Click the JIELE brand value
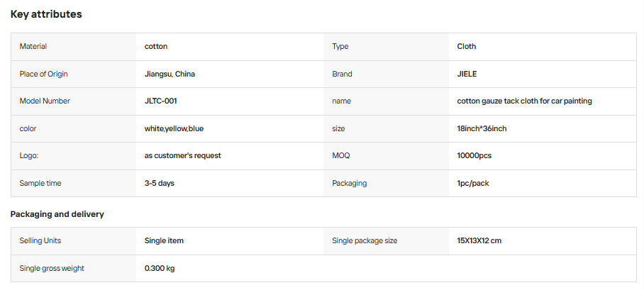This screenshot has height=290, width=644. tap(467, 74)
